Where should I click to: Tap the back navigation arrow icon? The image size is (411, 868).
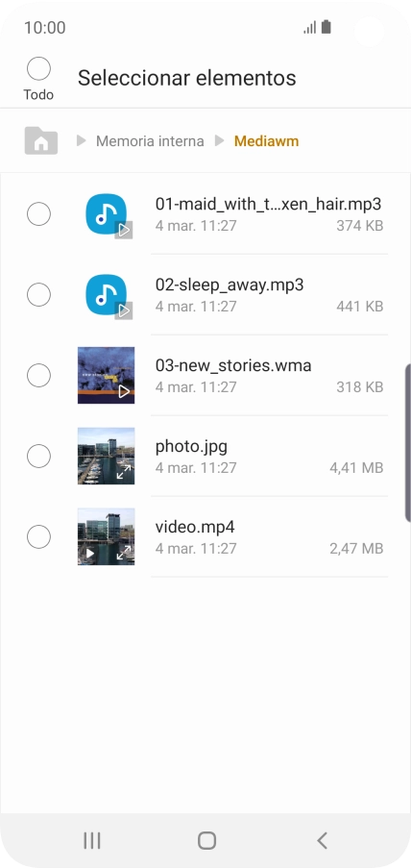pos(322,840)
